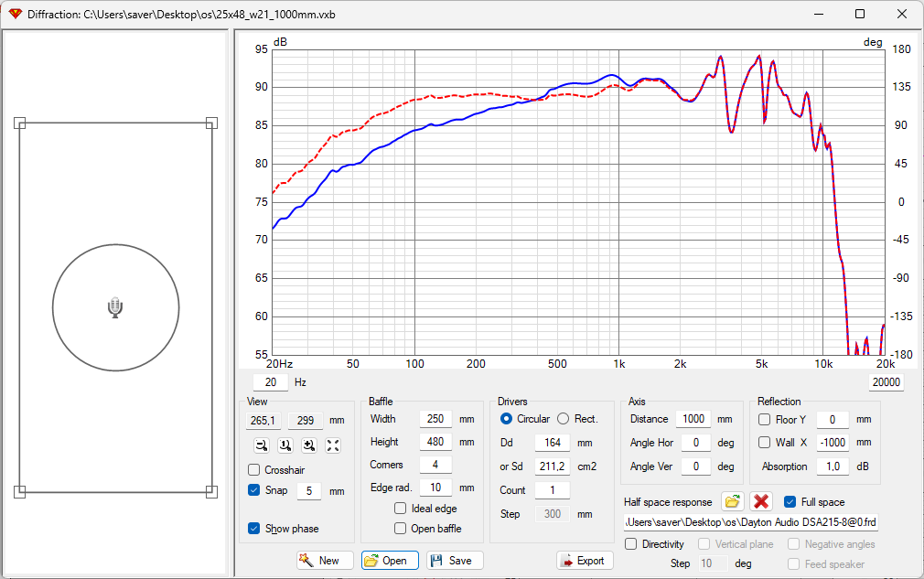Select top-right baffle corner handle
924x579 pixels.
point(211,123)
